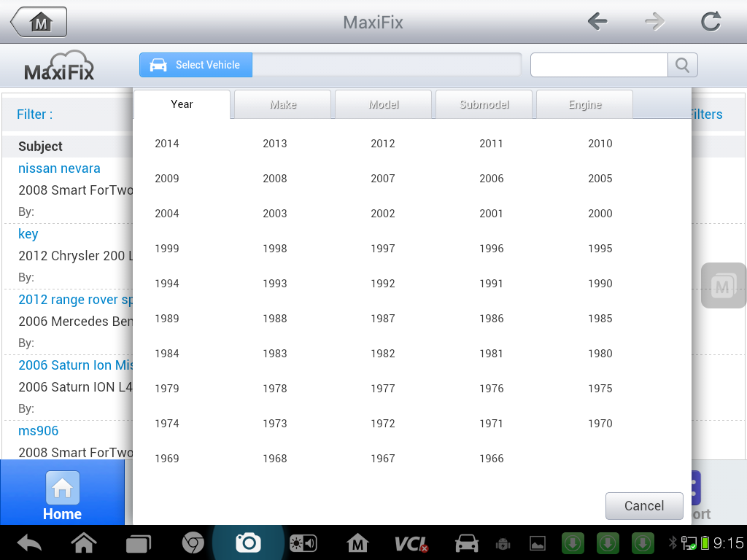Pick model year 1966
The height and width of the screenshot is (560, 747).
[492, 459]
